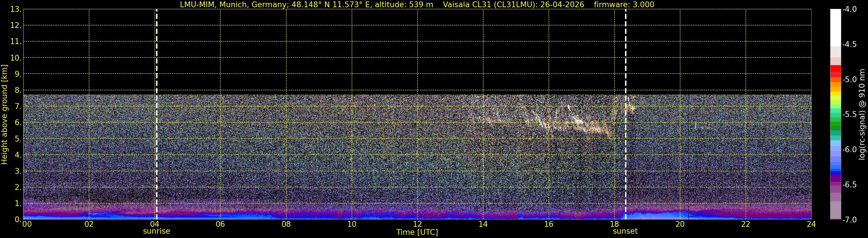The height and width of the screenshot is (238, 868).
Task: Select the white top of colorbar
Action: pos(835,28)
